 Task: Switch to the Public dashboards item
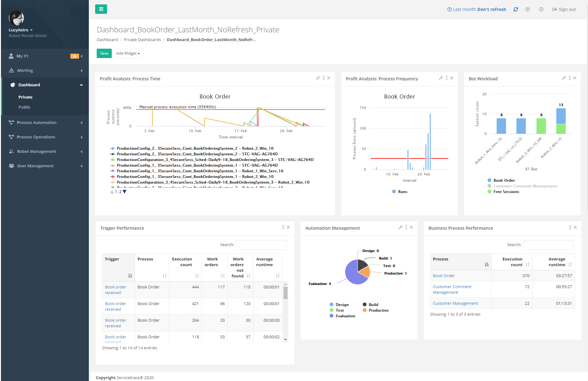click(x=24, y=107)
